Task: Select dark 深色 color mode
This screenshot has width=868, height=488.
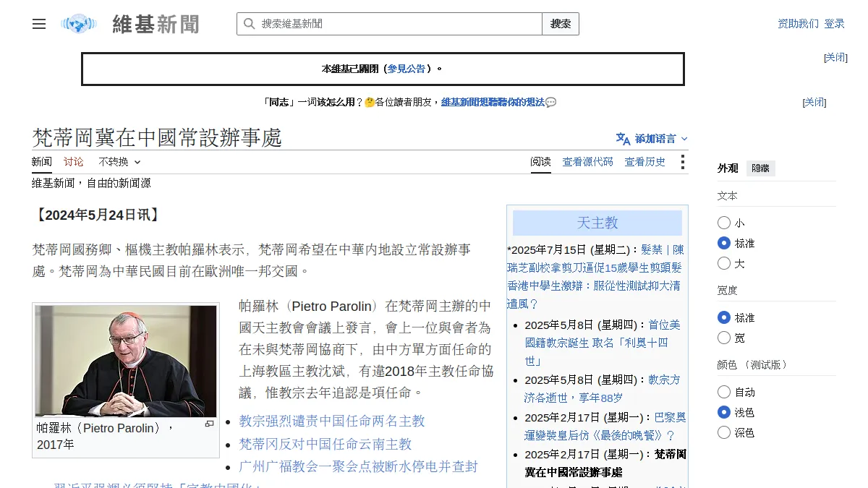Action: [x=724, y=432]
